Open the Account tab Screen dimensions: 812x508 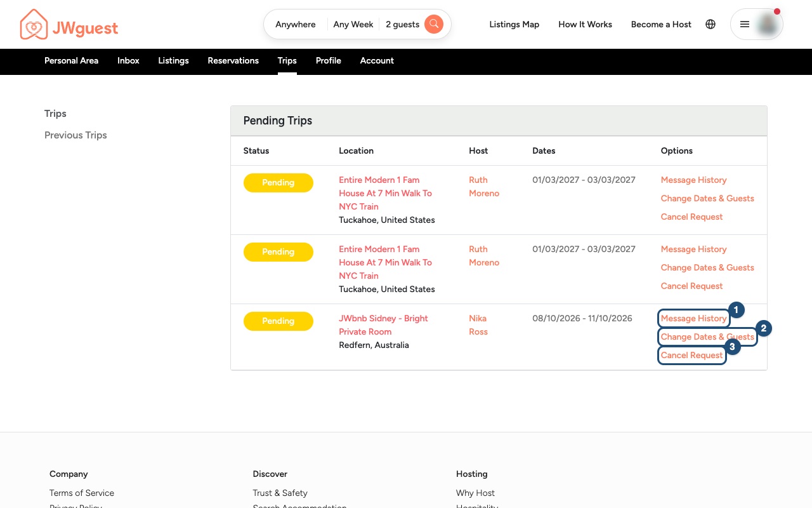click(377, 61)
